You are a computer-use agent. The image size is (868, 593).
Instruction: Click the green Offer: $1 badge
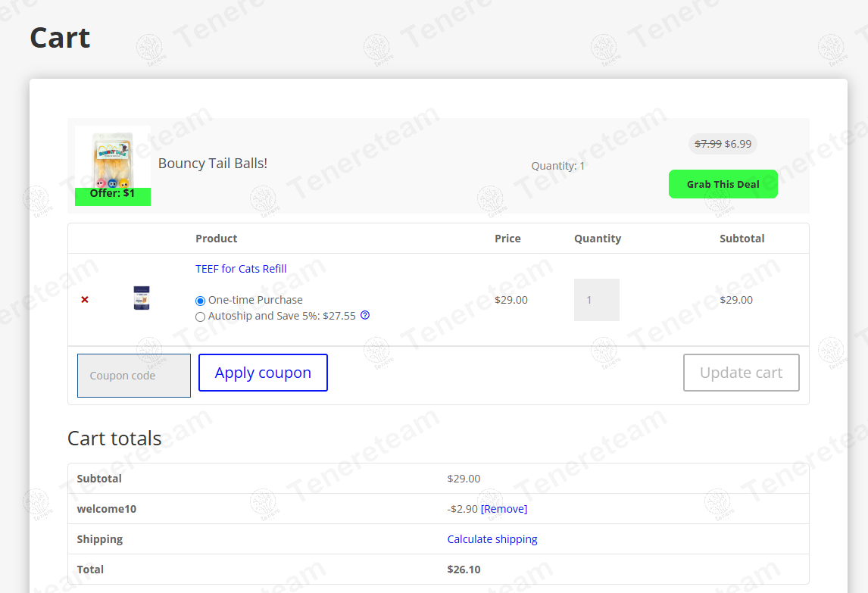(113, 195)
